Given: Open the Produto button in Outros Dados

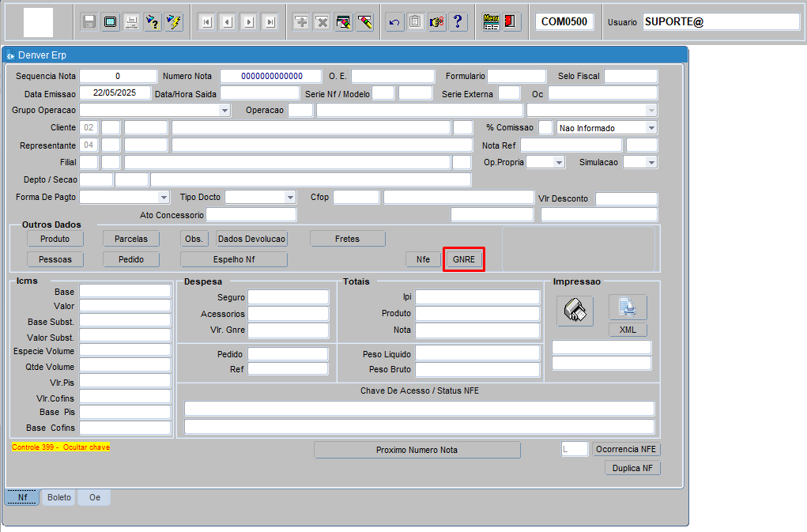Looking at the screenshot, I should (55, 239).
